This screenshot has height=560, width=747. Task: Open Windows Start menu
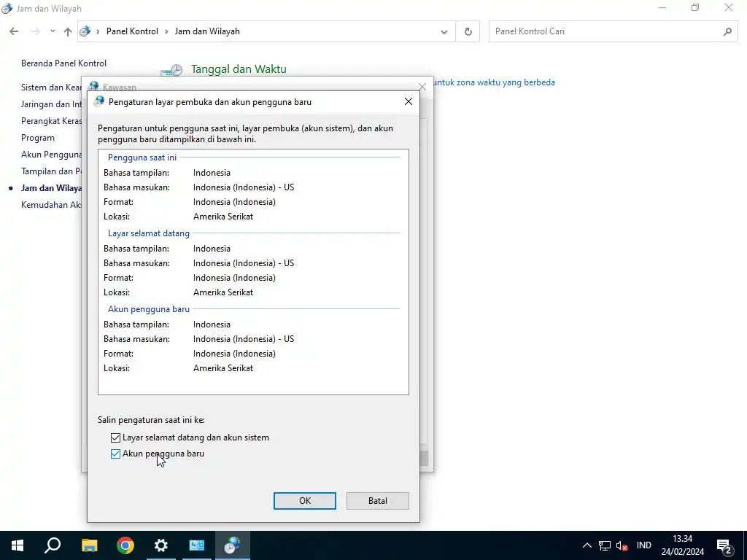click(18, 545)
